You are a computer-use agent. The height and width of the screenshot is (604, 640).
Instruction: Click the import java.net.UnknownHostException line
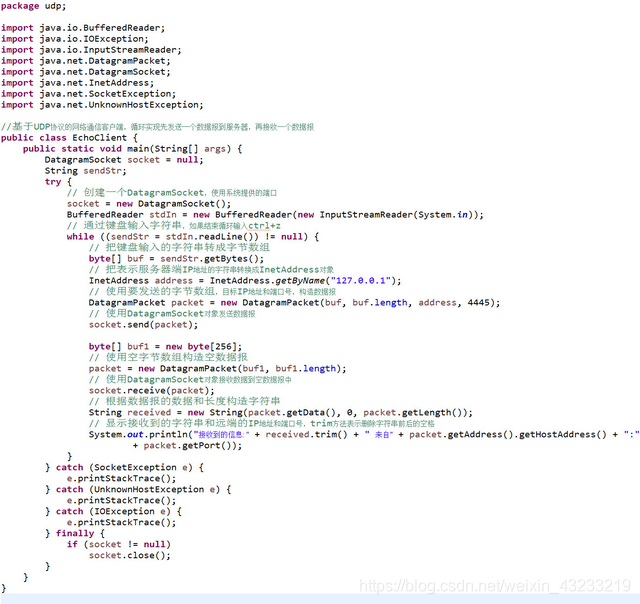click(102, 105)
